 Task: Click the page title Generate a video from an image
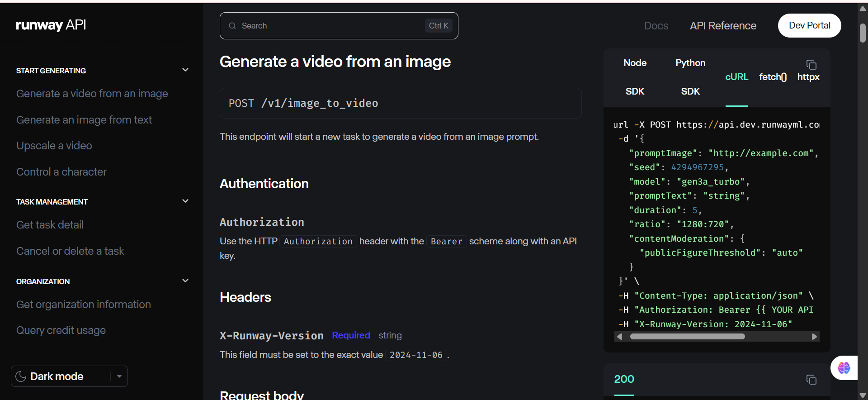click(335, 62)
